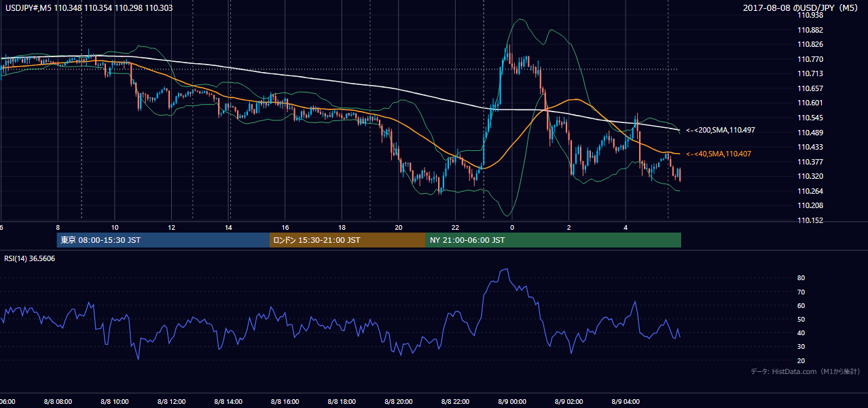
Task: Click the 8/8 14:00 date label
Action: [x=228, y=402]
